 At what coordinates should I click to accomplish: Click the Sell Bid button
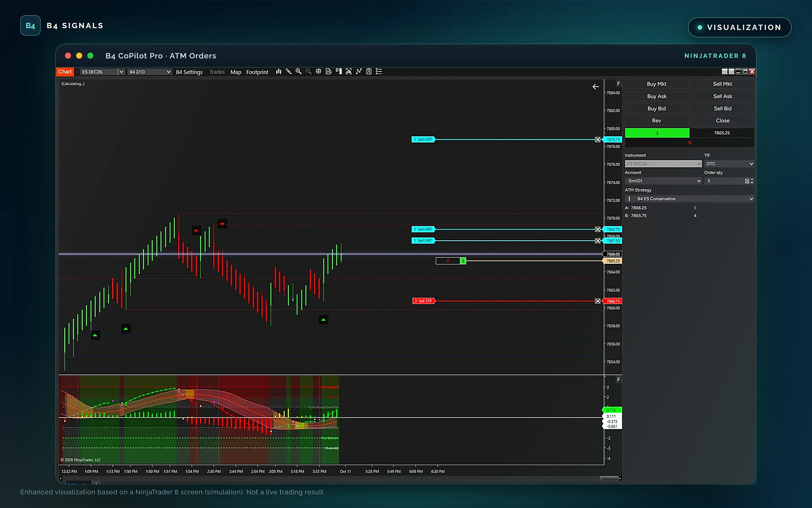(722, 108)
